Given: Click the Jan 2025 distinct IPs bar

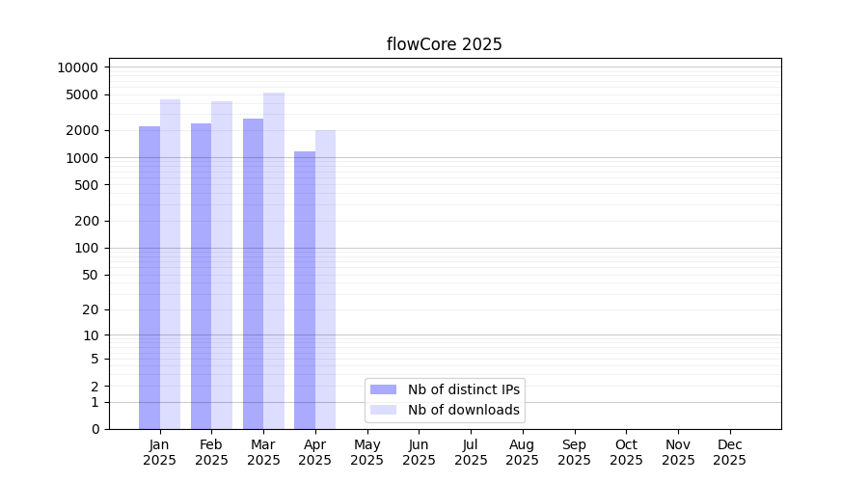Looking at the screenshot, I should tap(149, 278).
